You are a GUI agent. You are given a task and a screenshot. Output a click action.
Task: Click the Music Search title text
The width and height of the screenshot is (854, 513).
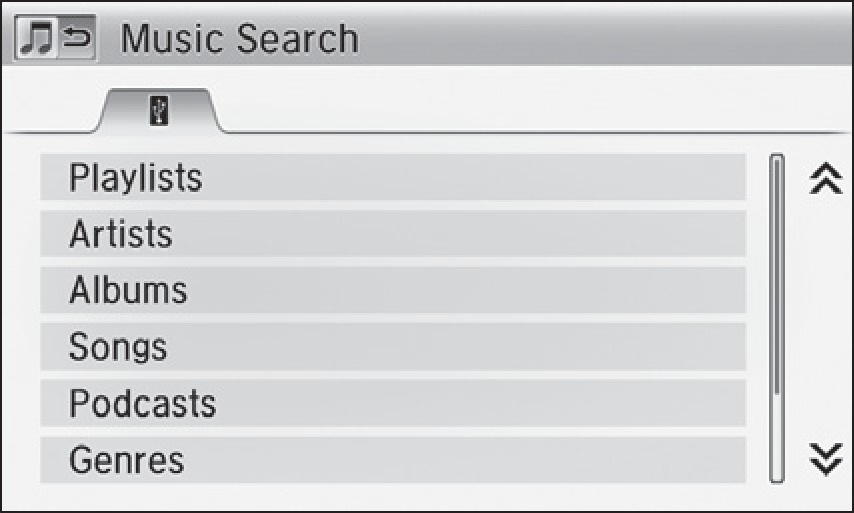[239, 40]
